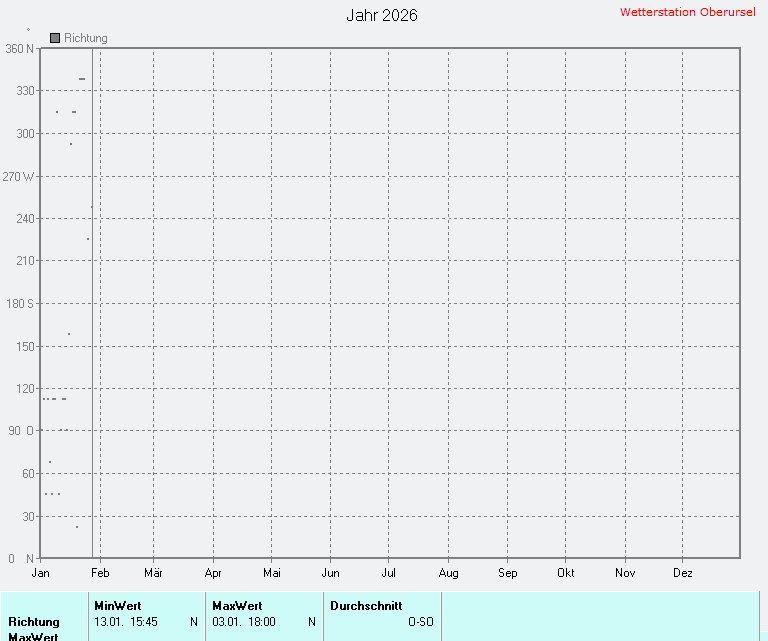Click the 'Richtung' legend label
Image resolution: width=768 pixels, height=641 pixels.
point(86,38)
